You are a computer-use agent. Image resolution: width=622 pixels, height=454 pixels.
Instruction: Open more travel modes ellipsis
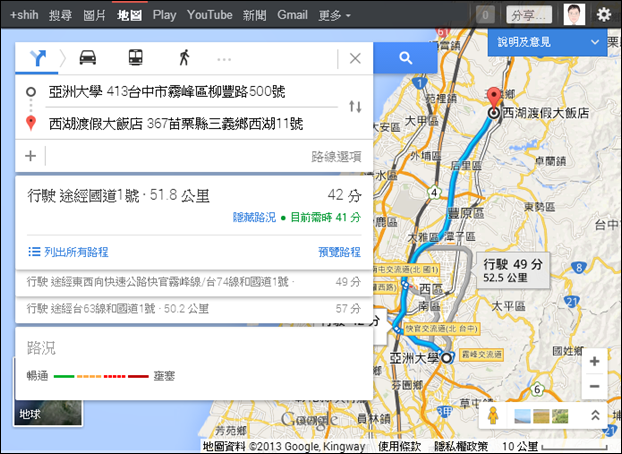(224, 60)
